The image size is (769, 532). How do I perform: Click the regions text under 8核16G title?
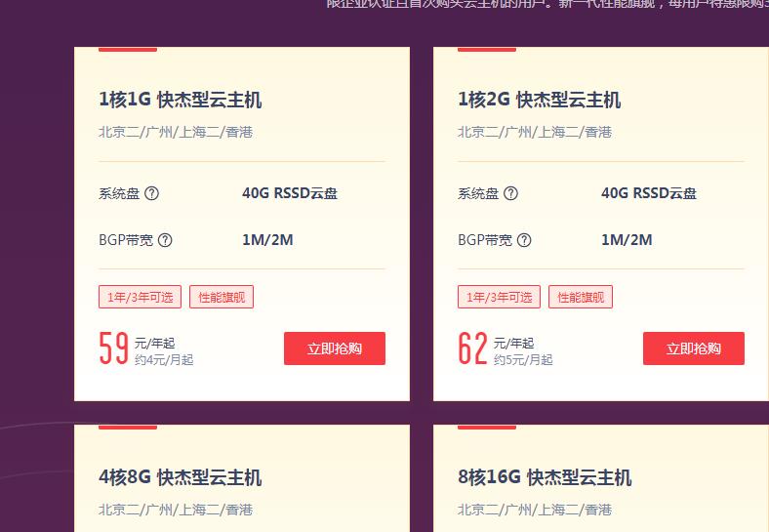535,510
